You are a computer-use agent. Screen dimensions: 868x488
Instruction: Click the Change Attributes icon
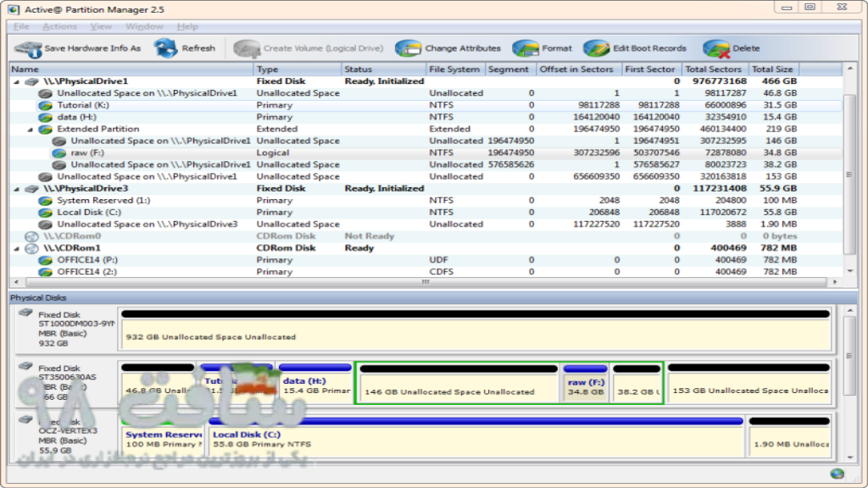[408, 48]
